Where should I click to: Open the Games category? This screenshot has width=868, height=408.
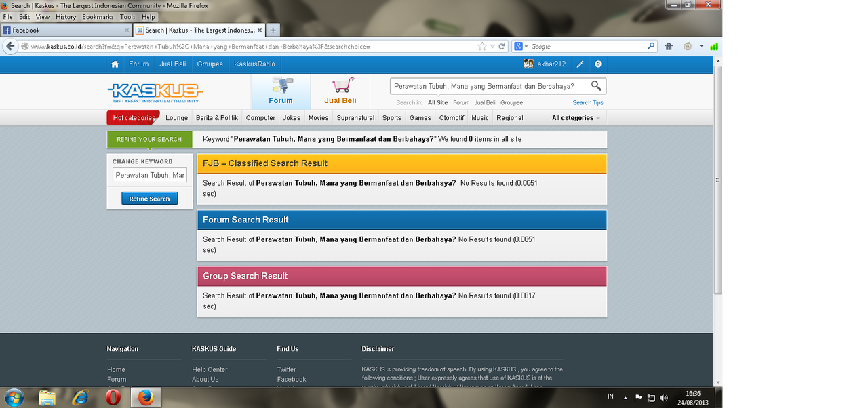(x=420, y=118)
